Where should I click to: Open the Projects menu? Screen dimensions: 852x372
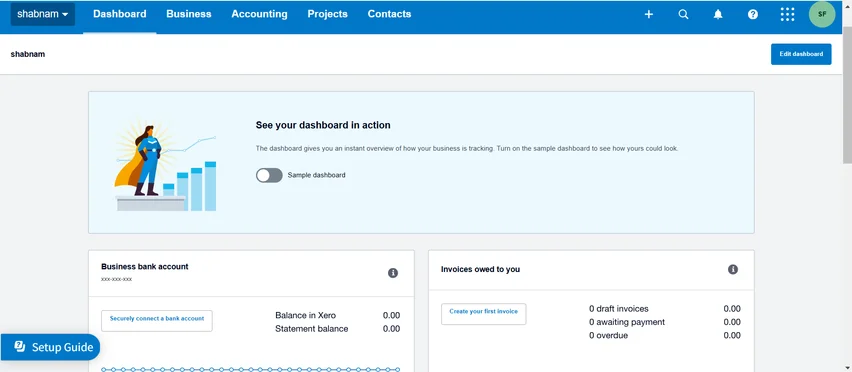tap(327, 14)
